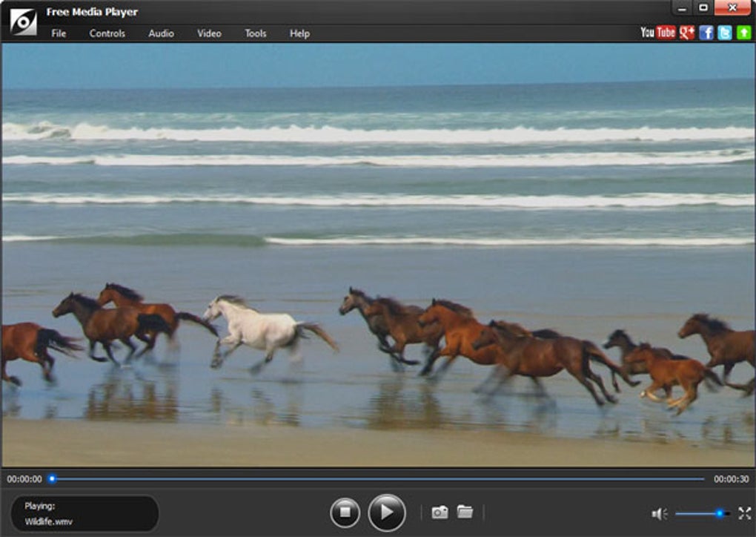Image resolution: width=756 pixels, height=537 pixels.
Task: Click the Free Media Player title text
Action: pos(92,12)
